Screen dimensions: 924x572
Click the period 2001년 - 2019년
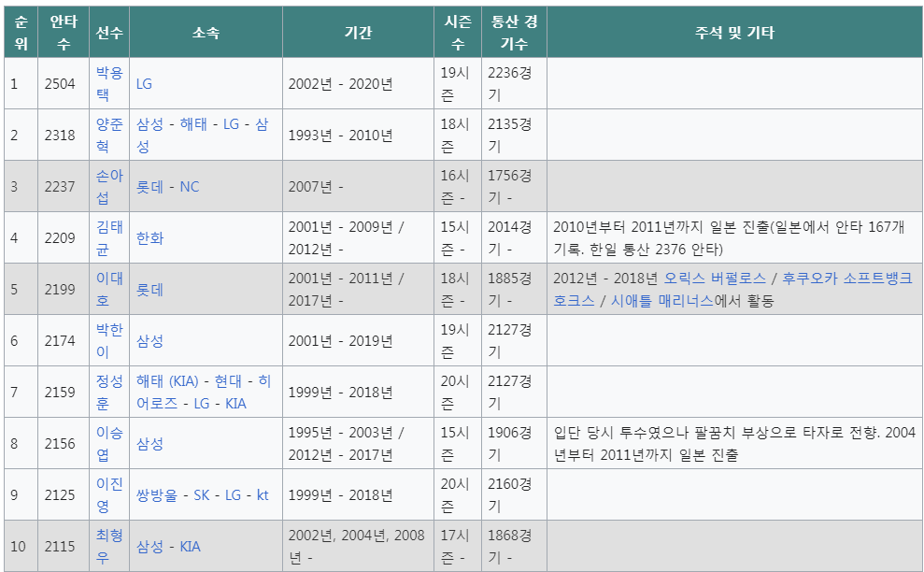[341, 341]
